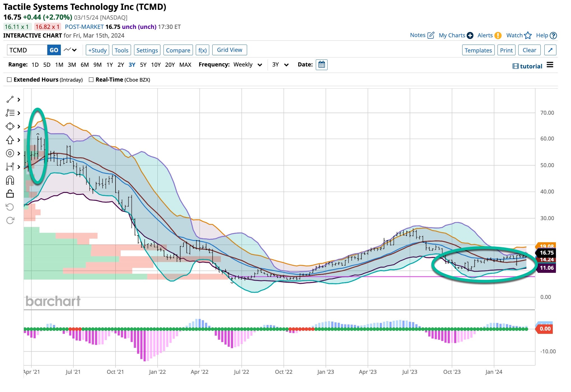Click the lock drawings icon

[x=10, y=194]
